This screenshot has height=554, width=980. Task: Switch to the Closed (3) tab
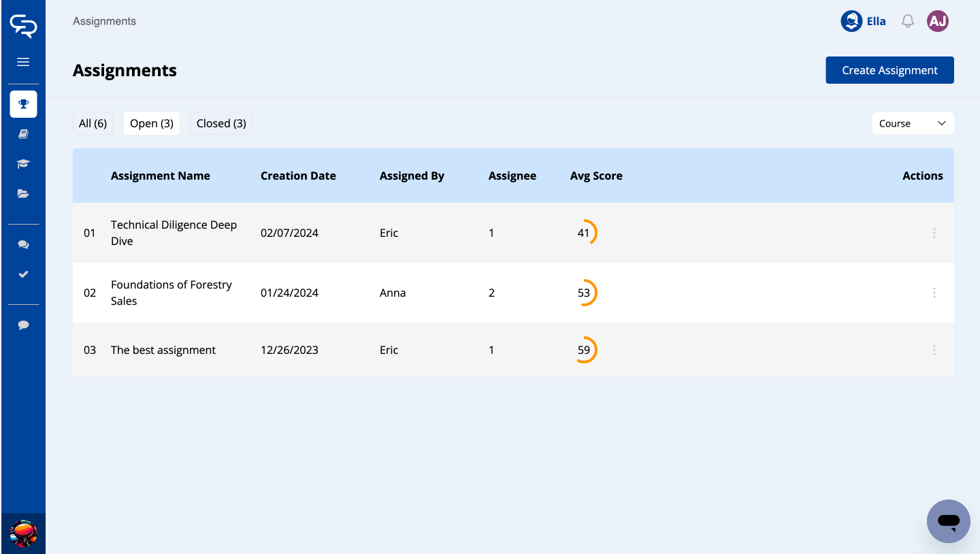point(221,123)
